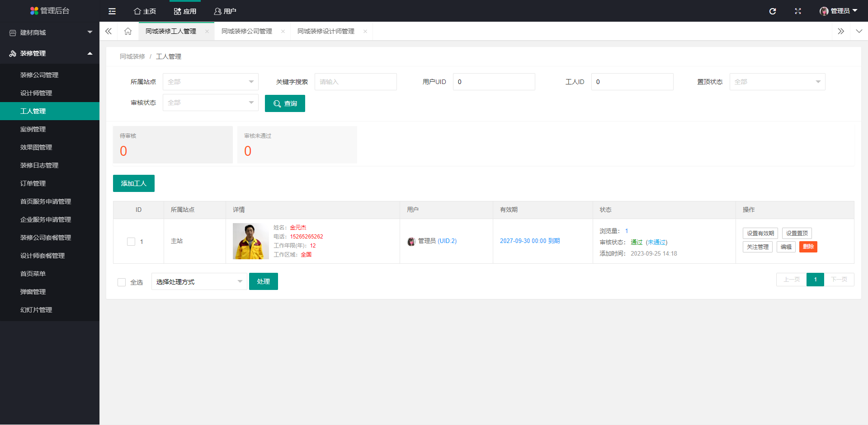
Task: Collapse the 装修管理 menu arrow
Action: [90, 53]
